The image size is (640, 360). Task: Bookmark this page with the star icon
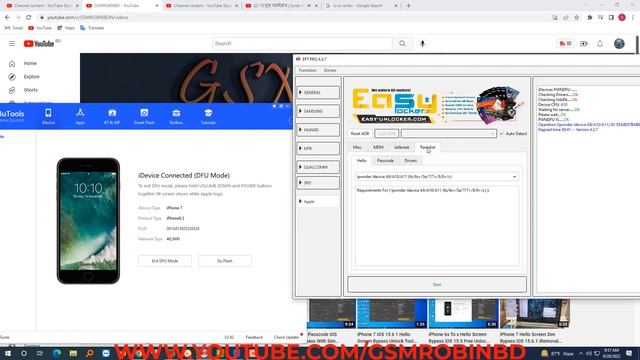(576, 18)
